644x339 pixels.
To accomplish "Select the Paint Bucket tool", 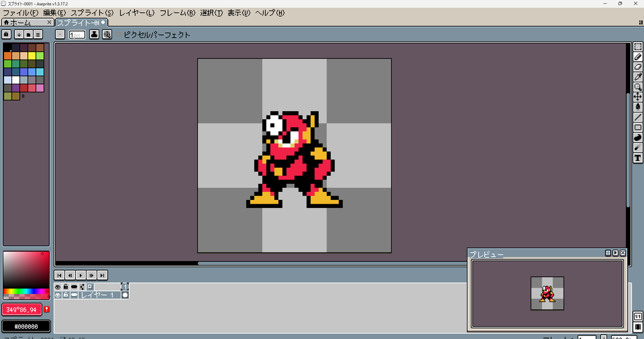I will [x=638, y=107].
